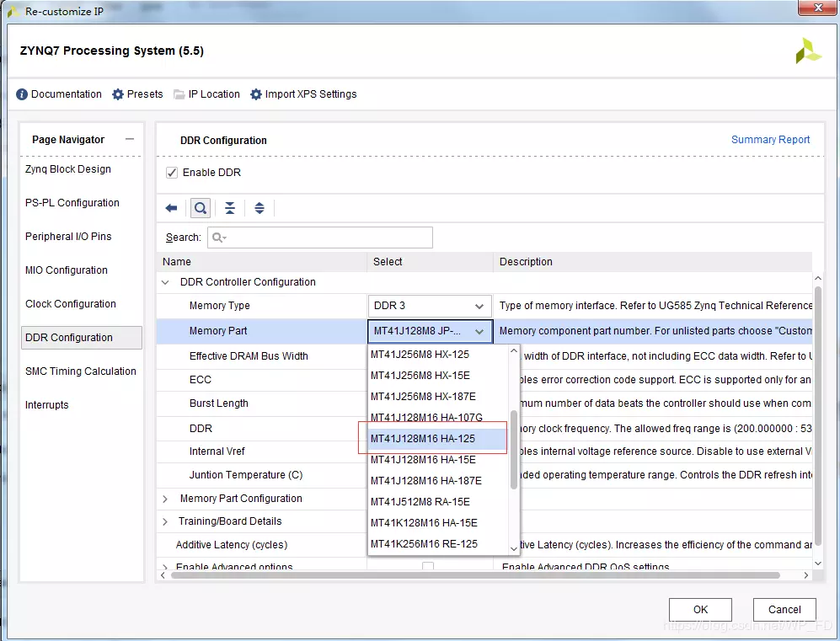Collapse the Page Navigator with minus icon
The image size is (840, 641).
pos(130,139)
